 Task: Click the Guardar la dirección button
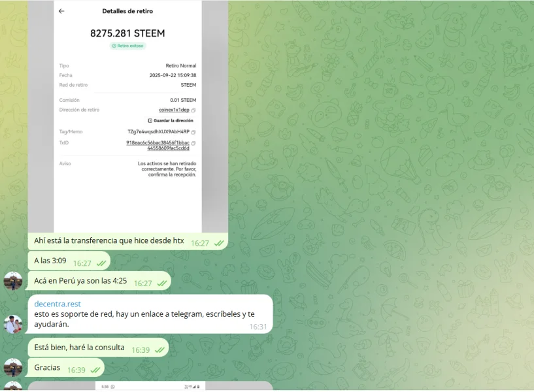pos(171,120)
